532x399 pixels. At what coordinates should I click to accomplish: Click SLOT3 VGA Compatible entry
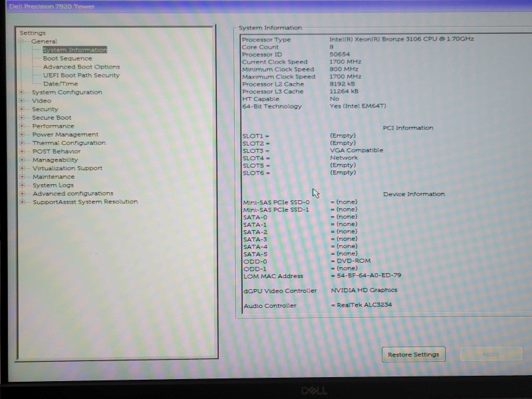coord(356,150)
